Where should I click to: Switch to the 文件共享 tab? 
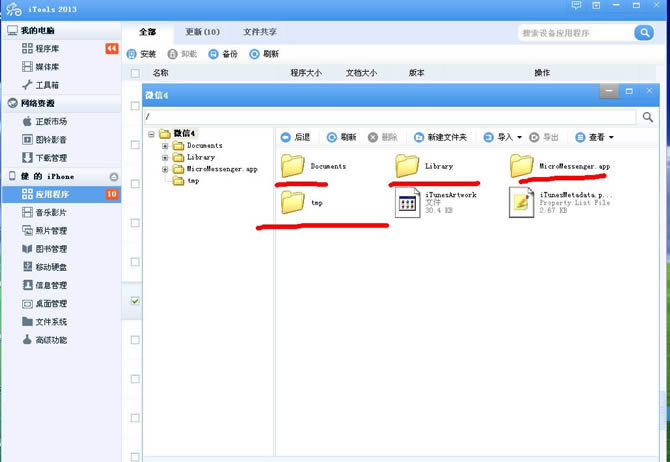click(x=261, y=32)
